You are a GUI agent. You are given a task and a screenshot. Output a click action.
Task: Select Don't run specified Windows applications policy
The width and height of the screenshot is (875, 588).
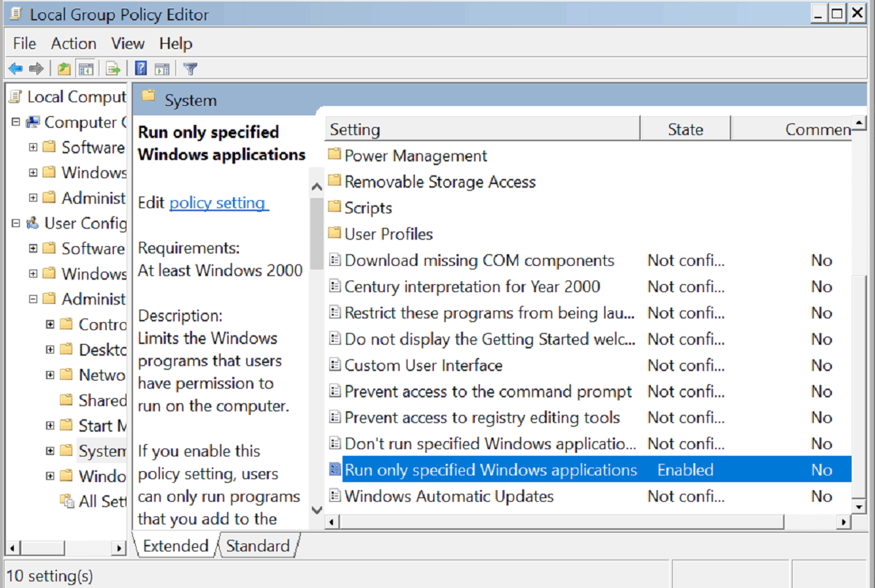click(490, 443)
